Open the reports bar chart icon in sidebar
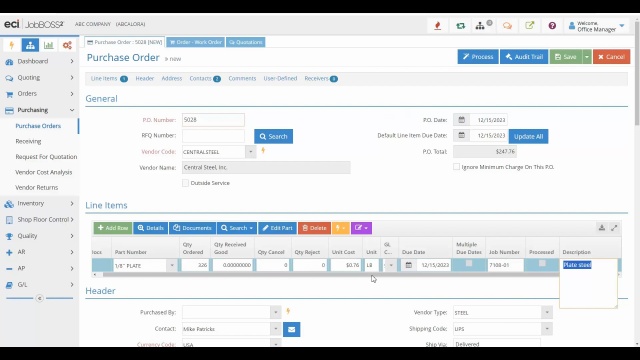 49,45
